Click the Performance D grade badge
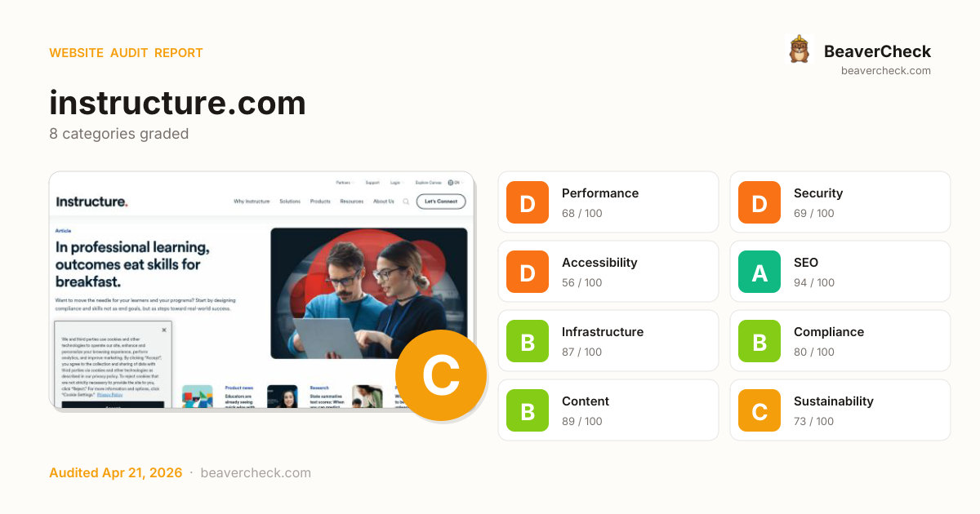The width and height of the screenshot is (980, 514). pyautogui.click(x=528, y=202)
